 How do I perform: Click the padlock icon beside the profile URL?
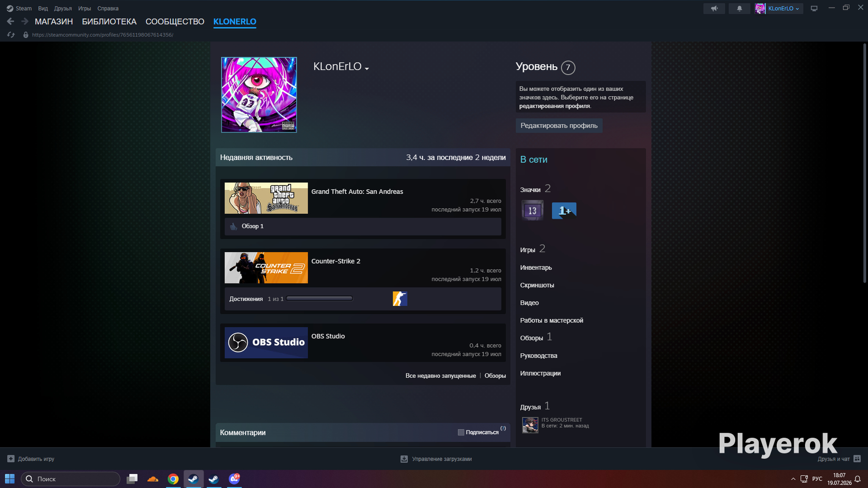[26, 35]
